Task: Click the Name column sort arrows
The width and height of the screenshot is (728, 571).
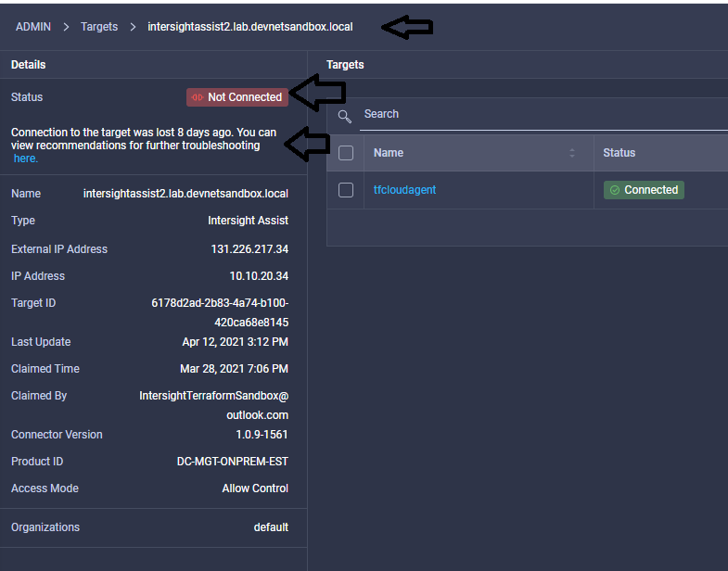Action: point(572,153)
